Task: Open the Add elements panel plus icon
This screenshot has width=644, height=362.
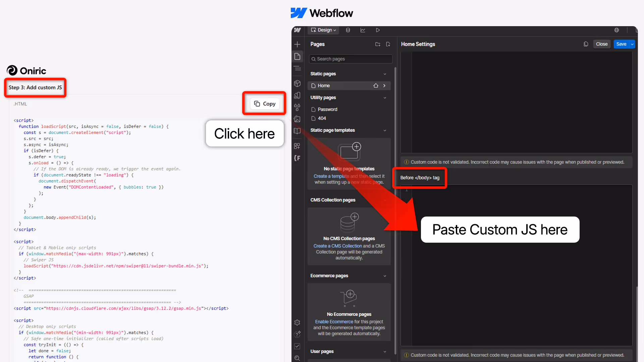Action: 297,44
